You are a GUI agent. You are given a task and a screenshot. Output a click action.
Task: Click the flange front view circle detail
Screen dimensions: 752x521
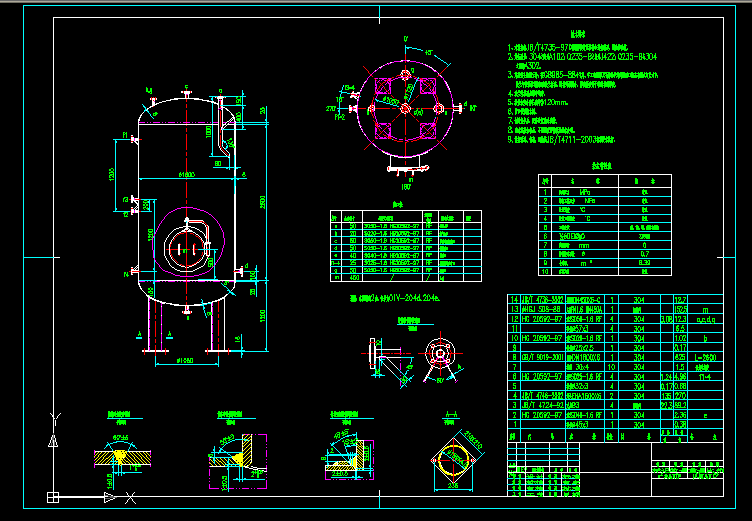[438, 355]
